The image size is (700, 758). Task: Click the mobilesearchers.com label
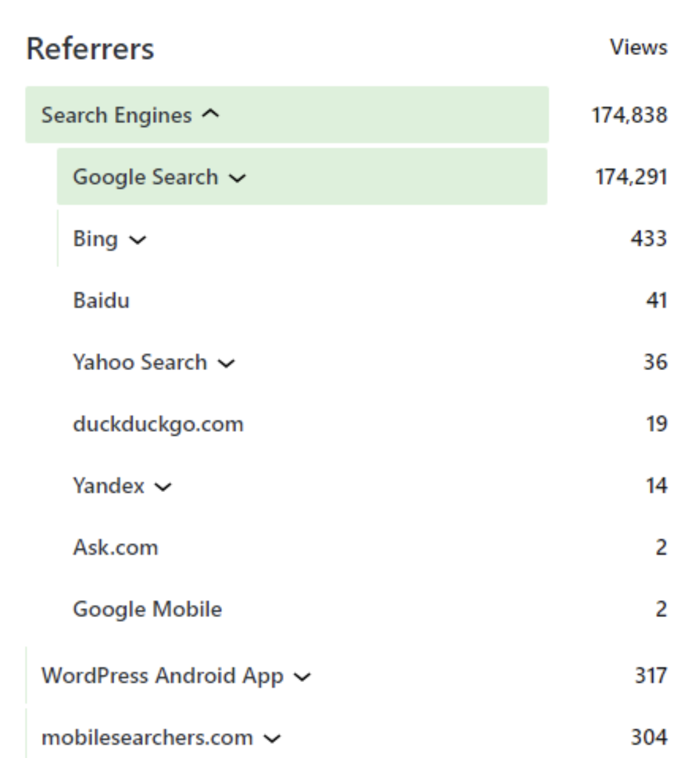pos(147,738)
